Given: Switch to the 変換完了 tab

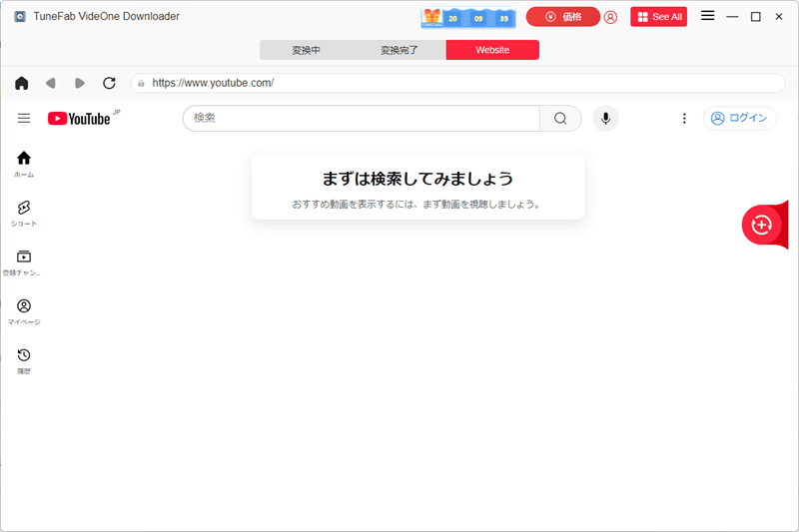Looking at the screenshot, I should tap(399, 50).
